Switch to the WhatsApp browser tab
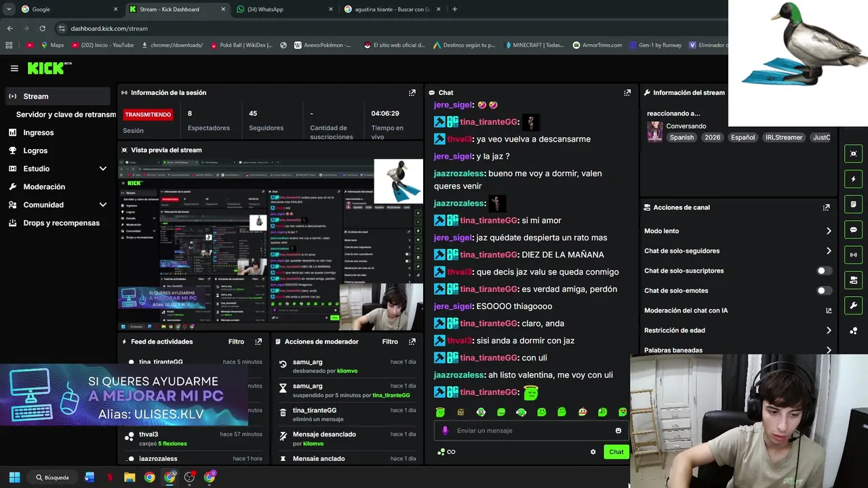The width and height of the screenshot is (868, 488). [x=285, y=9]
